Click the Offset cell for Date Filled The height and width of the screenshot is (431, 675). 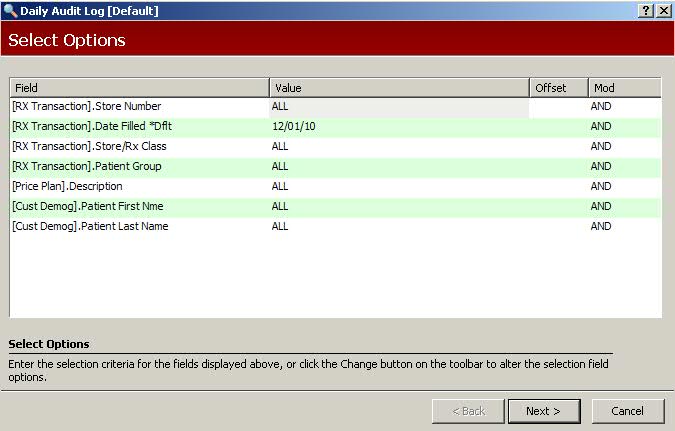click(x=558, y=126)
